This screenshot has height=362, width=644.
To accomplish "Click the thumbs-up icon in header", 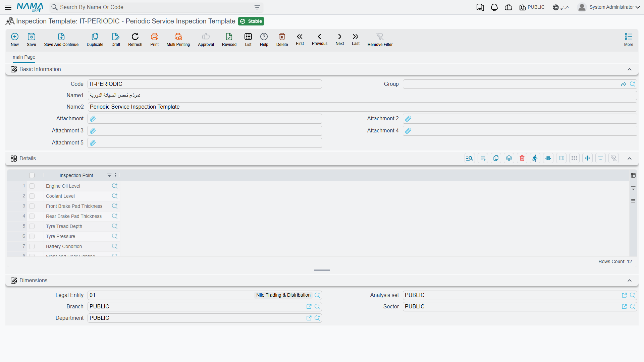I will click(x=508, y=7).
